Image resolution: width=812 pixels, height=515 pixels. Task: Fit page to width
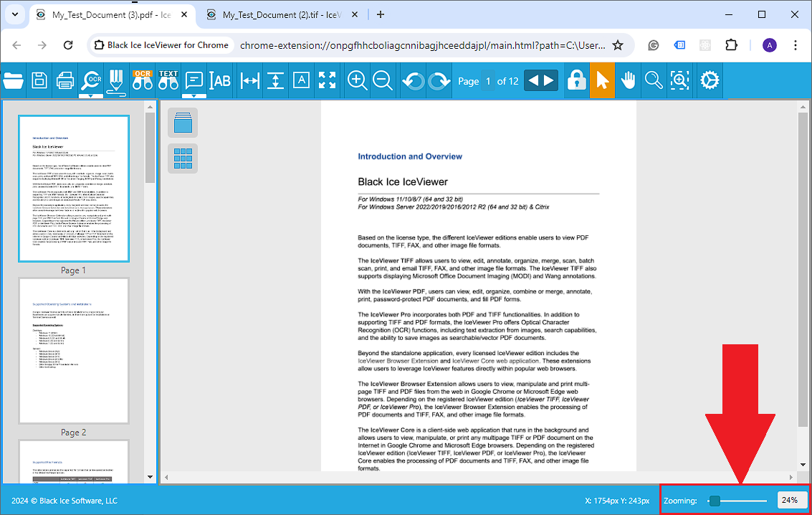click(249, 80)
